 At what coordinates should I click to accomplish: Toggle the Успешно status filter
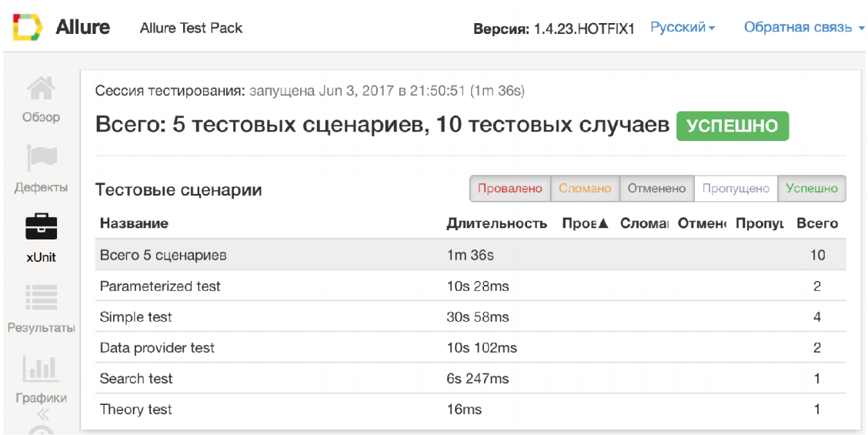pyautogui.click(x=812, y=189)
